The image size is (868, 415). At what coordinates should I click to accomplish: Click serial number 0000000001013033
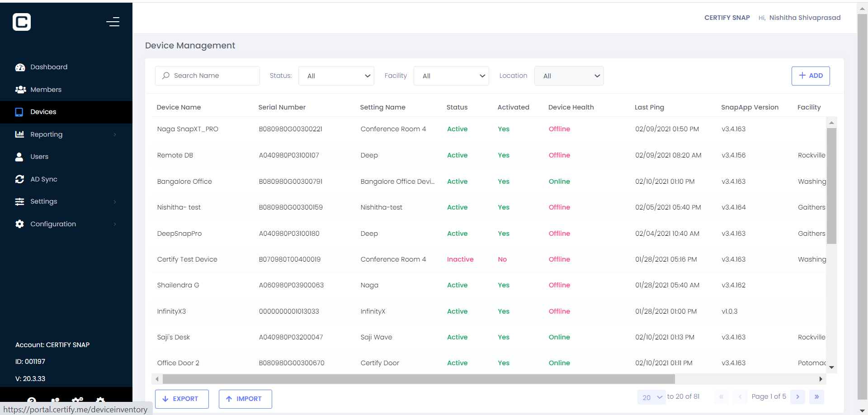click(x=289, y=311)
